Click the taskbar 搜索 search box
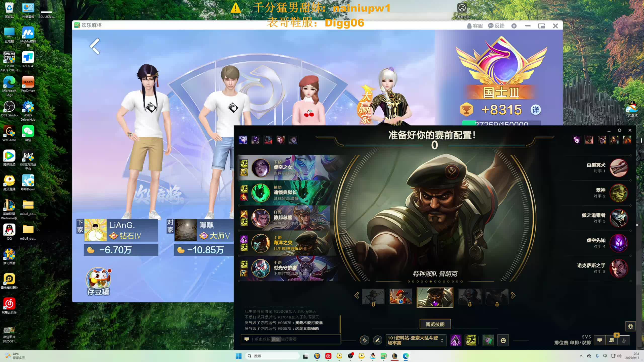 tap(272, 356)
